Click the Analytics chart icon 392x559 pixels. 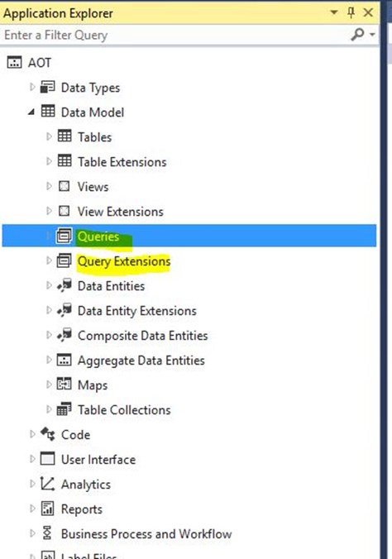pos(47,484)
